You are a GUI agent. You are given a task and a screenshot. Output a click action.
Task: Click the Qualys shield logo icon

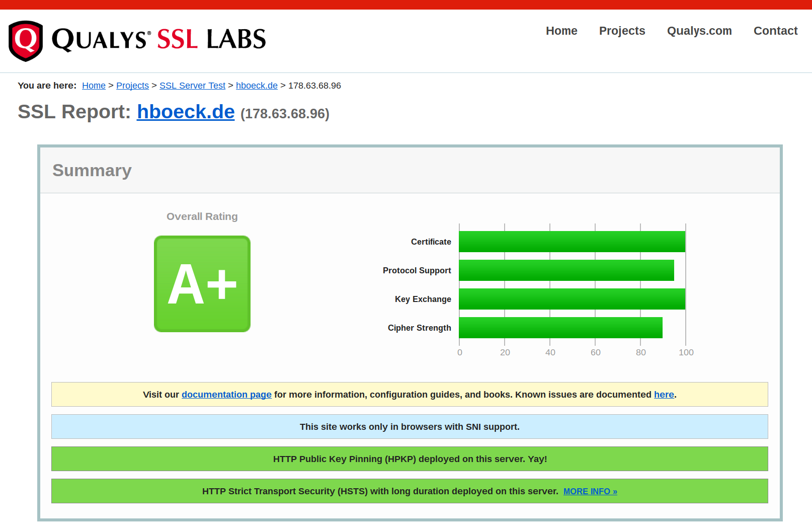coord(26,41)
